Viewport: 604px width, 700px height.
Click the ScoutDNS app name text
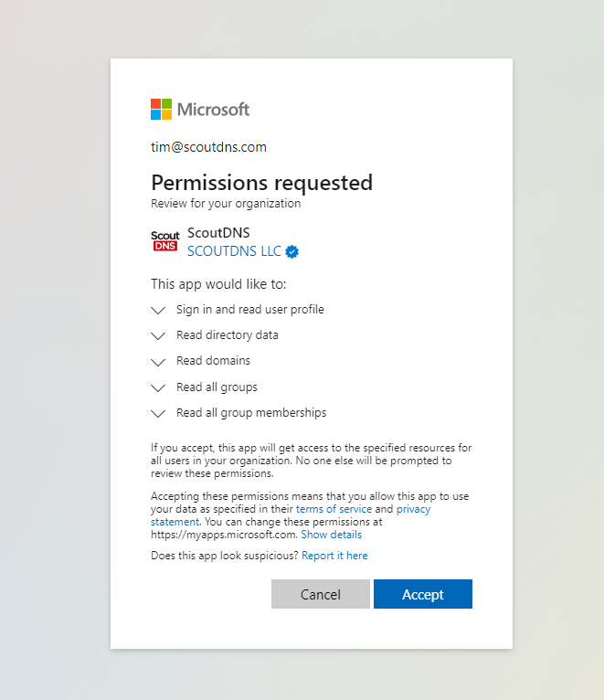(x=218, y=233)
